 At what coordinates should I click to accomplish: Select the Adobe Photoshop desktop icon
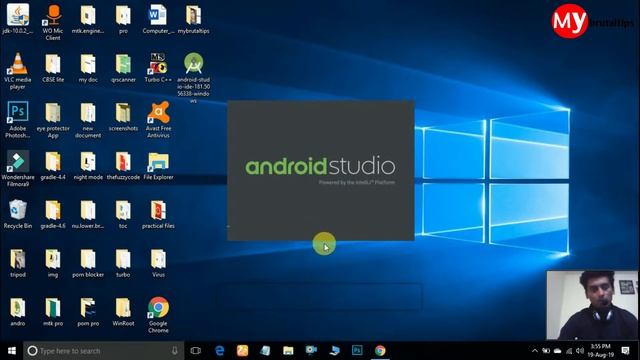pyautogui.click(x=18, y=120)
